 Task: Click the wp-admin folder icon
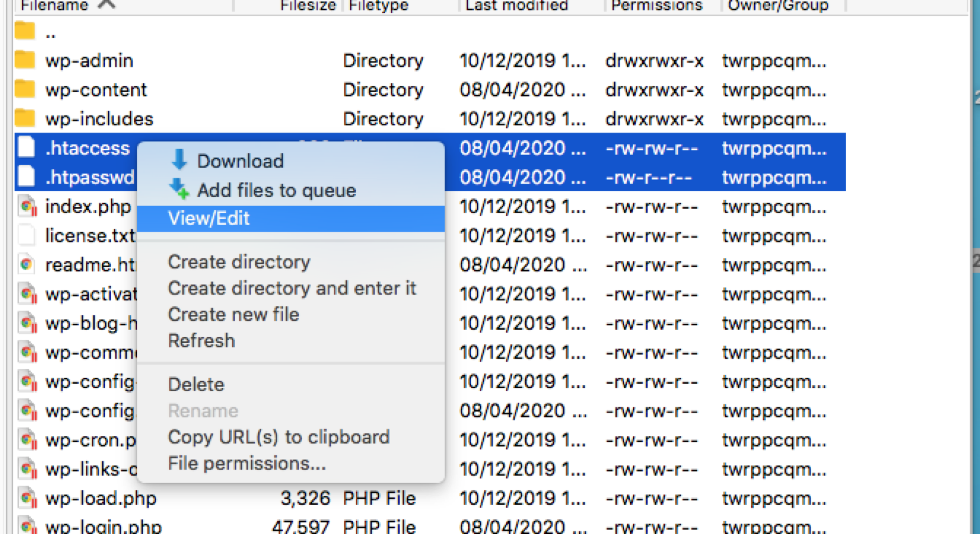pyautogui.click(x=25, y=60)
